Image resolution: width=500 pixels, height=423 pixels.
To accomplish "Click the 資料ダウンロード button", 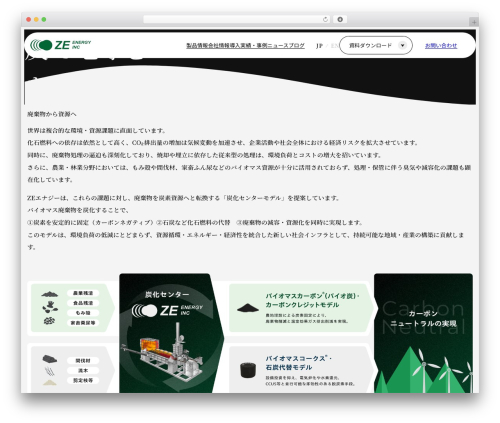I will 376,45.
